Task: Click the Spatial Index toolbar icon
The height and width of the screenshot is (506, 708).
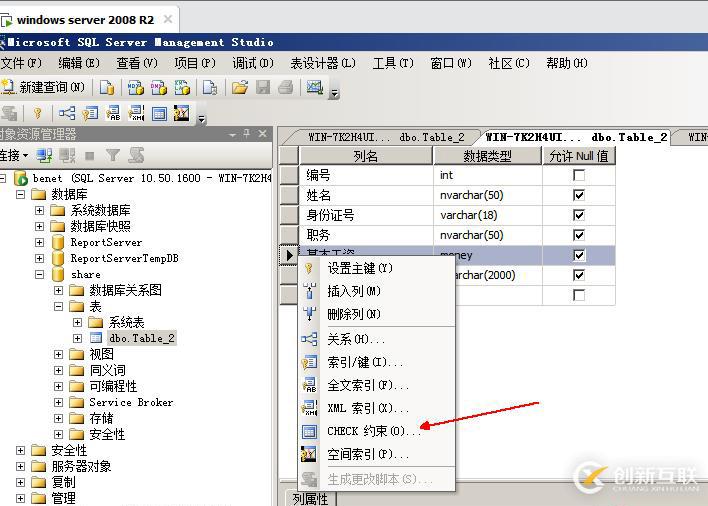Action: coord(182,113)
